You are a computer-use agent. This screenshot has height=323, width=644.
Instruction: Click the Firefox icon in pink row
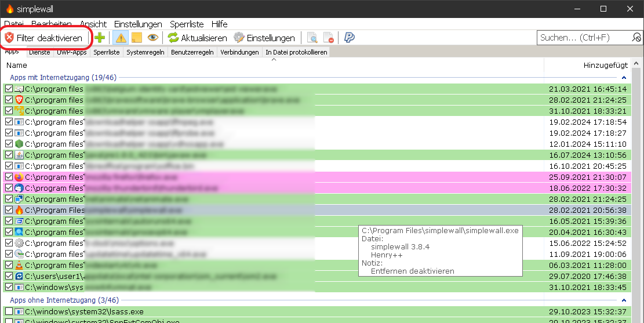tap(19, 177)
